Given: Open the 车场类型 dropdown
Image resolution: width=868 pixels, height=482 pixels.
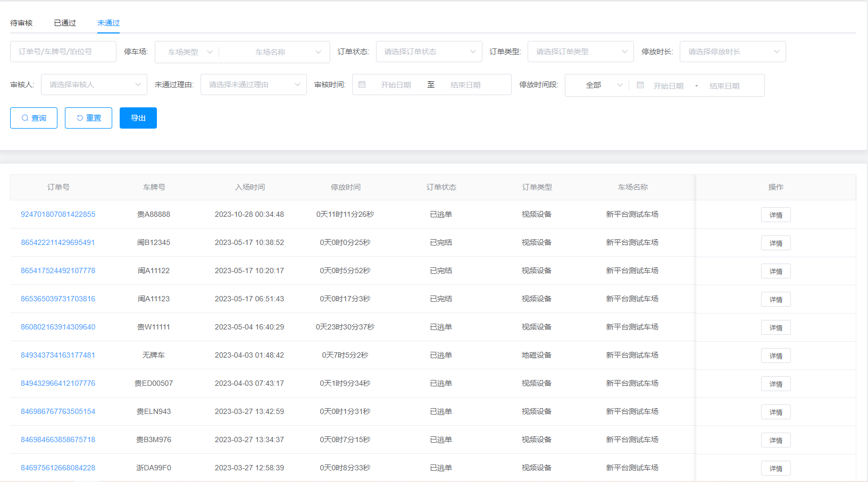Looking at the screenshot, I should pyautogui.click(x=189, y=52).
